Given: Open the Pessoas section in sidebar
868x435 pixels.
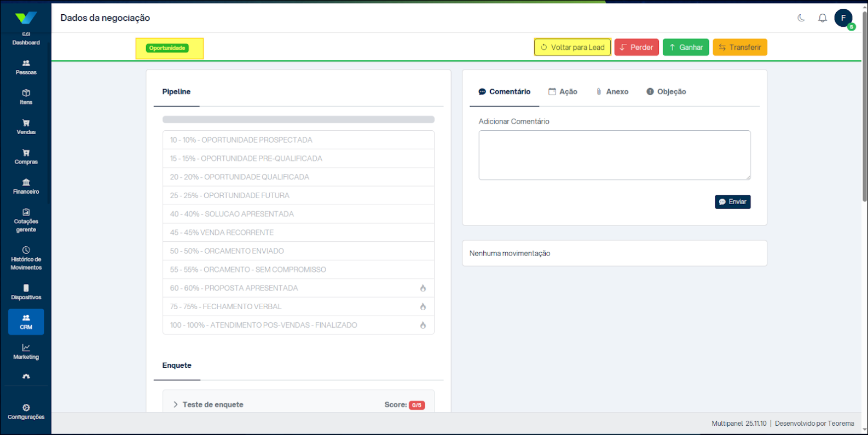Looking at the screenshot, I should click(26, 67).
